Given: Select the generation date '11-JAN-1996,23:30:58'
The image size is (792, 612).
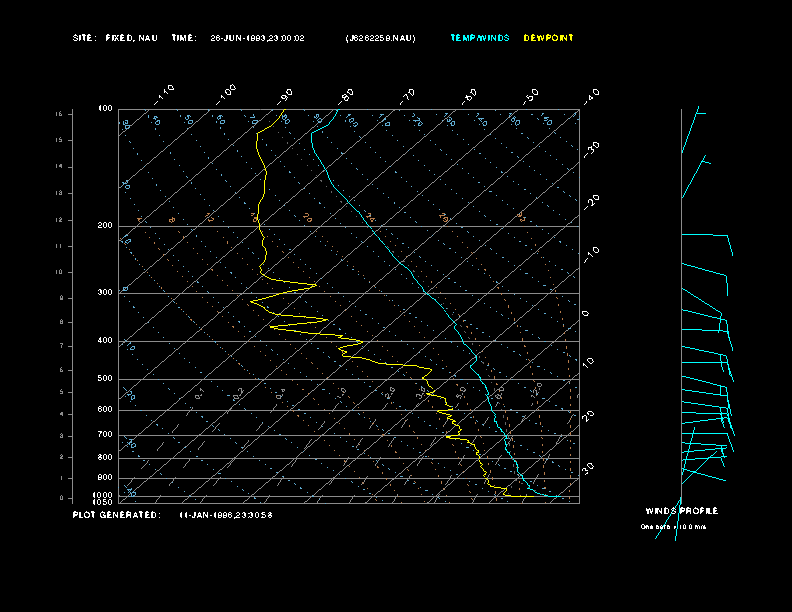Looking at the screenshot, I should point(226,516).
